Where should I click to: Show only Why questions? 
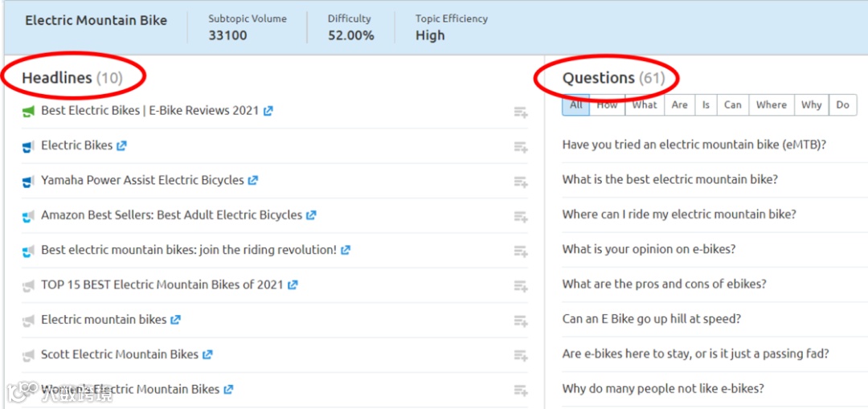pyautogui.click(x=812, y=105)
